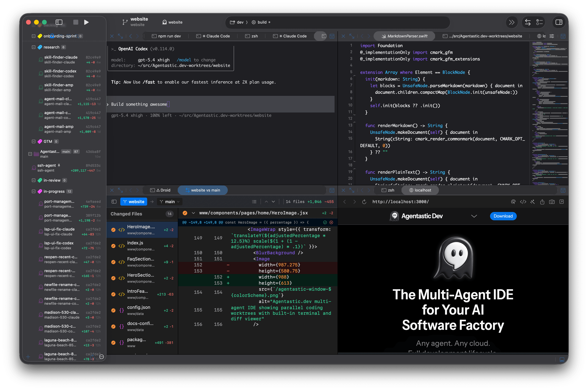Image resolution: width=588 pixels, height=390 pixels.
Task: Open tab settings sliders icon in editor pane
Action: [551, 36]
